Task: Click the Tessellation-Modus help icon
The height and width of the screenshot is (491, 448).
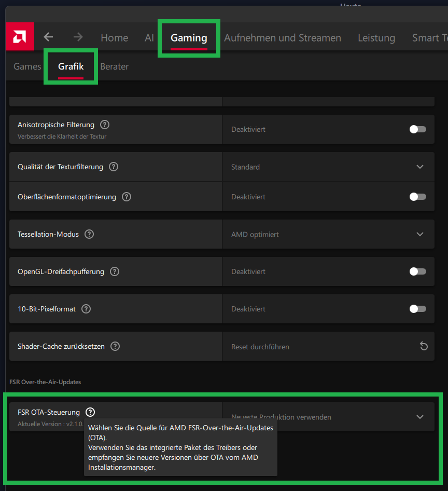Action: [89, 234]
